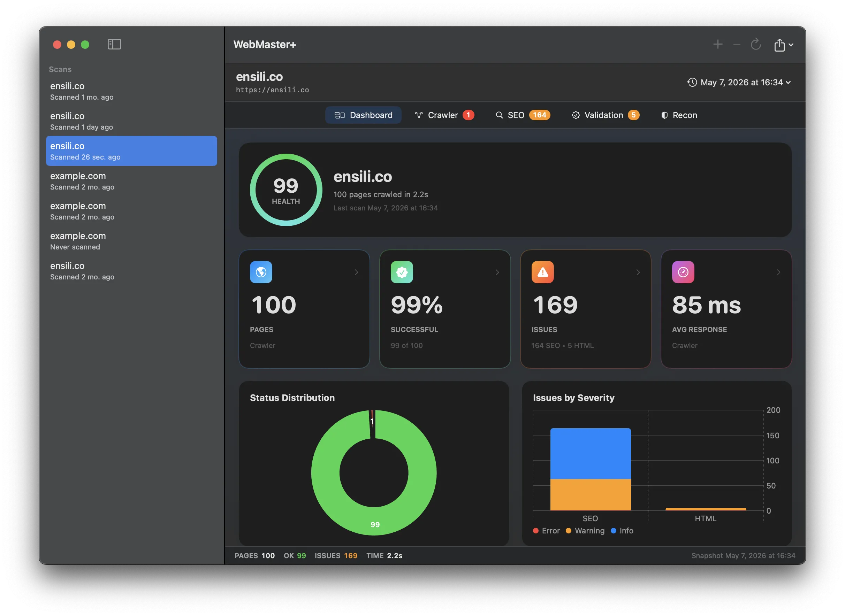Click the plus icon to add scan
Screen dimensions: 845x616
[x=717, y=44]
